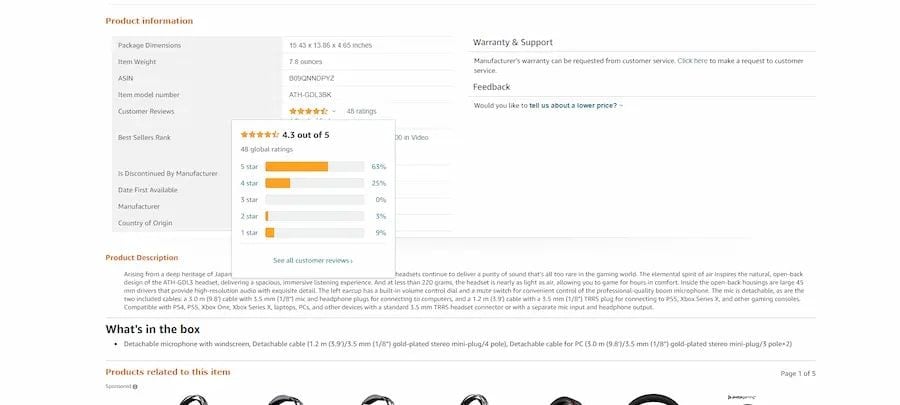
Task: Select the 3 star filter link
Action: point(249,200)
